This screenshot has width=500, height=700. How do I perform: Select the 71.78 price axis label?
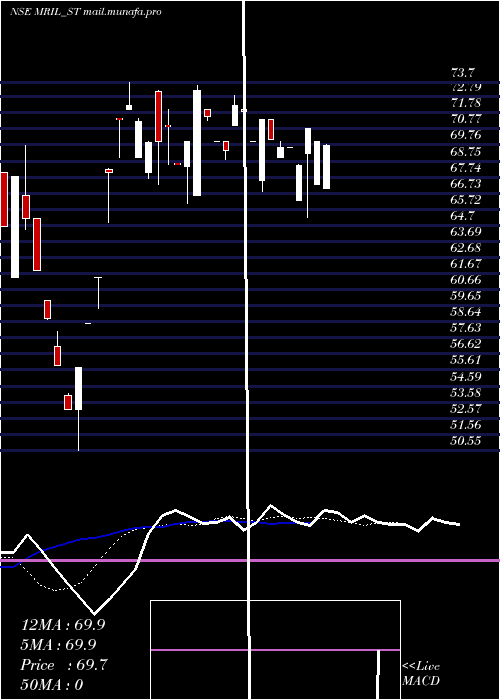466,103
